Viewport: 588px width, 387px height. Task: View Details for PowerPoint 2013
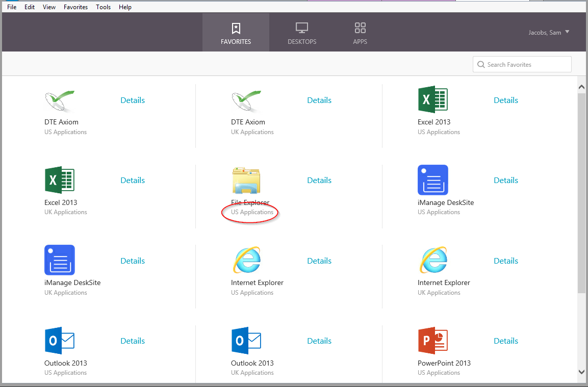click(x=506, y=341)
